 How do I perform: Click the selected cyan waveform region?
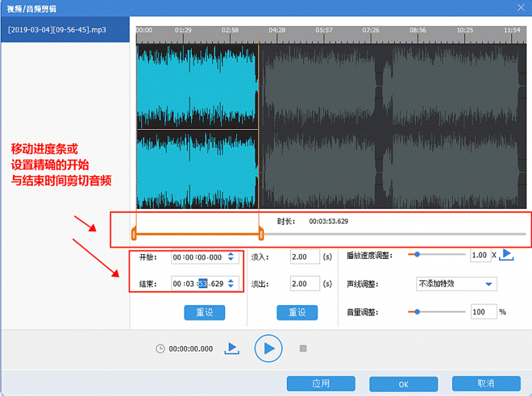197,126
